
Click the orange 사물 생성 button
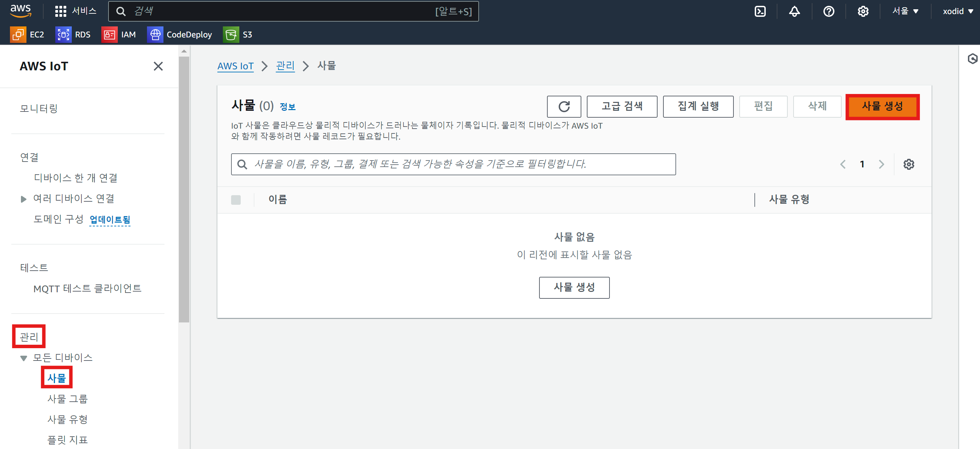pyautogui.click(x=882, y=106)
